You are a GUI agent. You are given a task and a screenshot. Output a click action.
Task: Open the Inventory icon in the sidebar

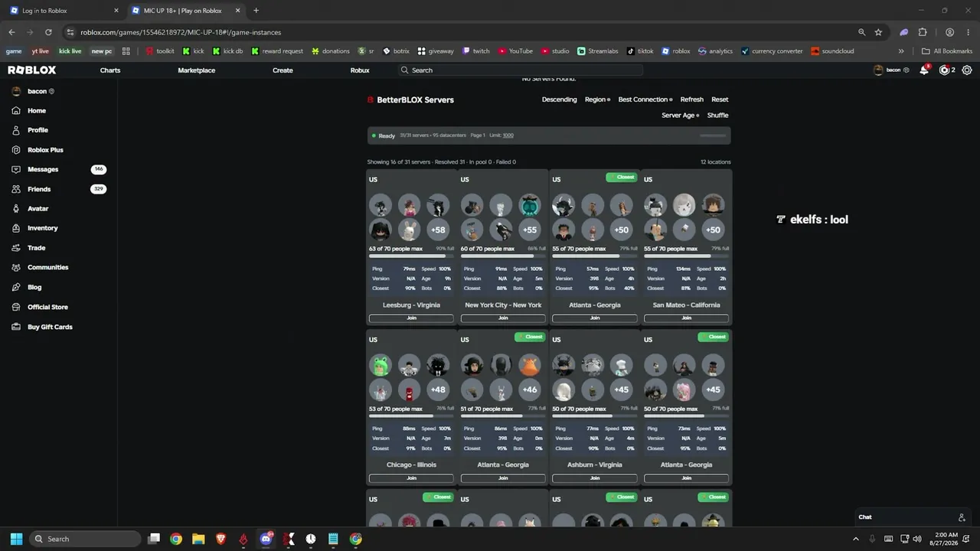point(16,228)
